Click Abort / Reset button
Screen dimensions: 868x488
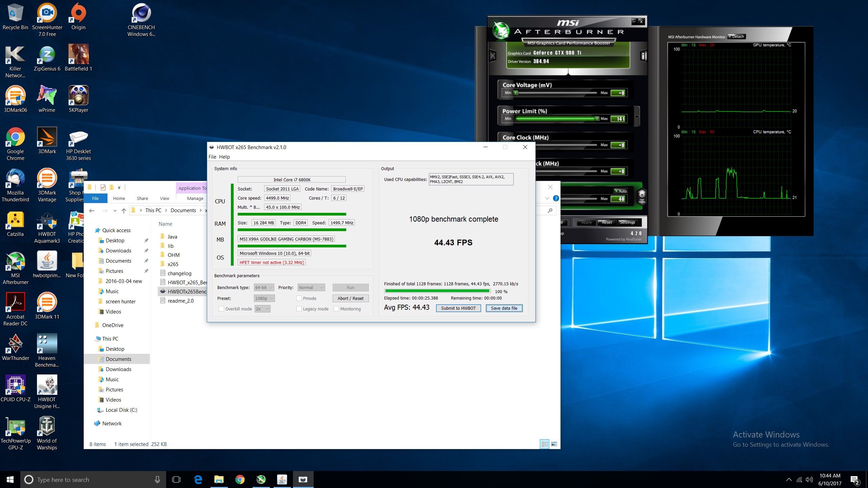(x=351, y=298)
